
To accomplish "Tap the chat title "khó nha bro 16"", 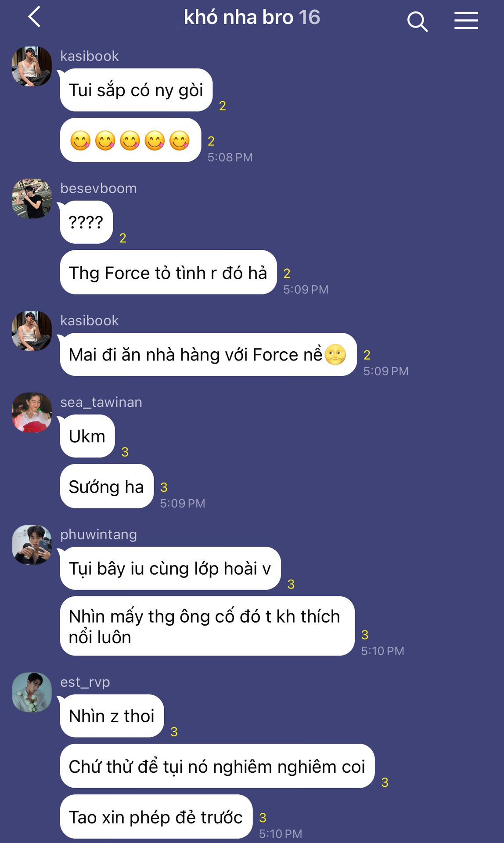I will point(252,18).
